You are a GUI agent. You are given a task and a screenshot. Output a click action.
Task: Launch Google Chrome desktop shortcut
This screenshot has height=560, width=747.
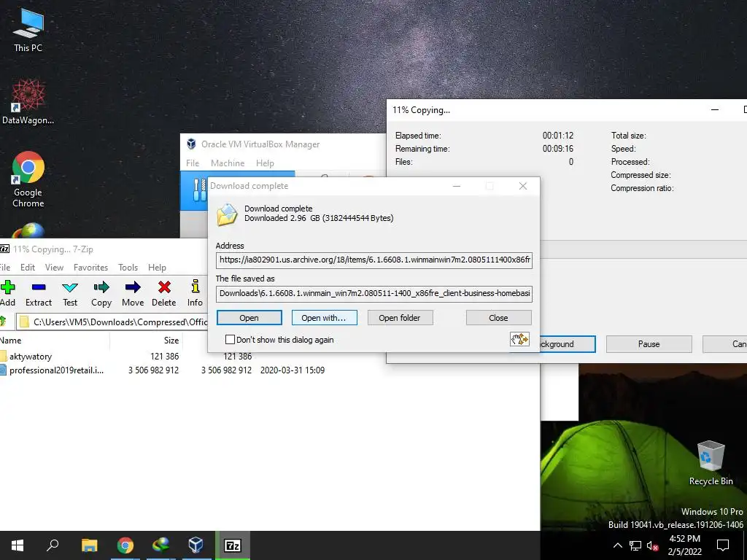click(28, 179)
